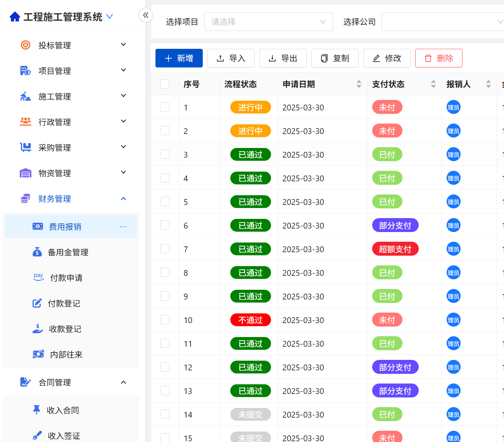The height and width of the screenshot is (442, 504).
Task: Click the 收款登记 hand-money icon
Action: pyautogui.click(x=38, y=329)
